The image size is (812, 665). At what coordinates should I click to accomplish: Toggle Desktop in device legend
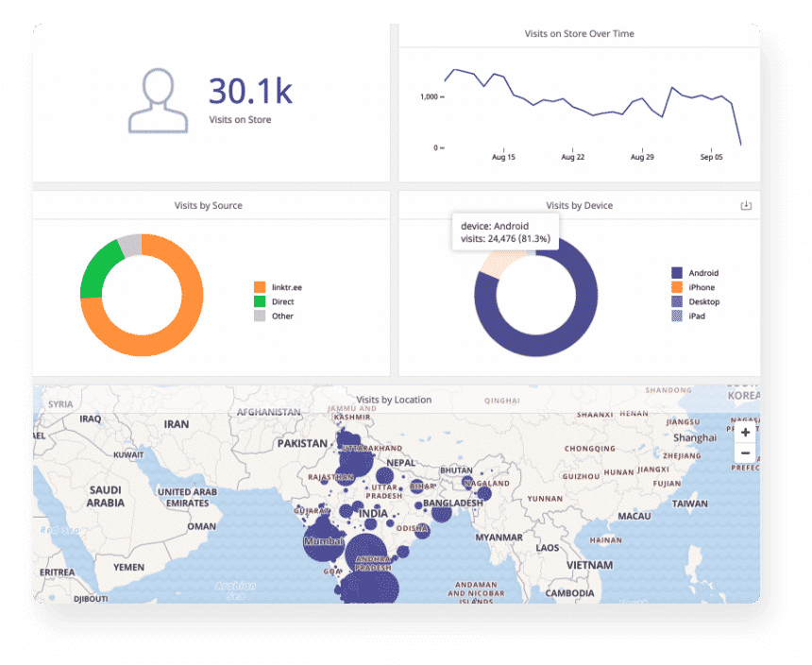coord(703,302)
